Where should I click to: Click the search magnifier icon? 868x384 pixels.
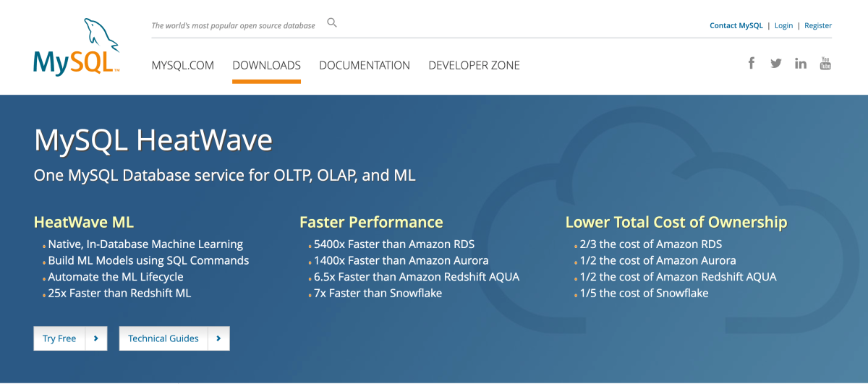pyautogui.click(x=332, y=23)
